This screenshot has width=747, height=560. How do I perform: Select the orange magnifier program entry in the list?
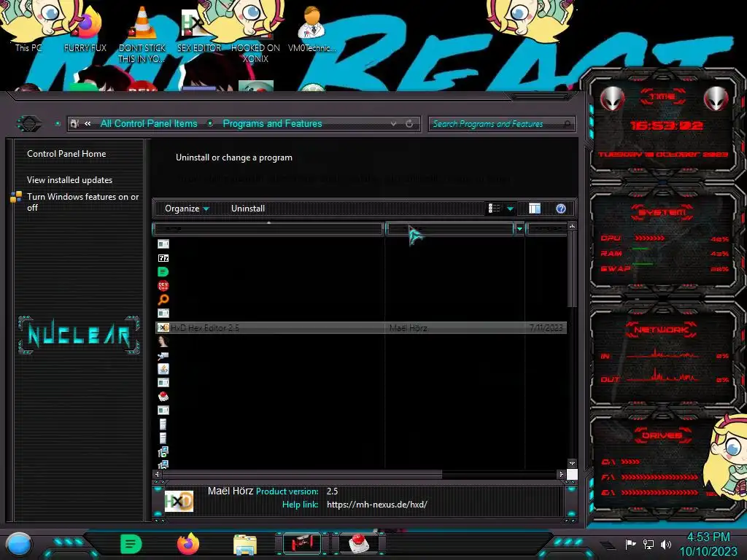[x=163, y=300]
